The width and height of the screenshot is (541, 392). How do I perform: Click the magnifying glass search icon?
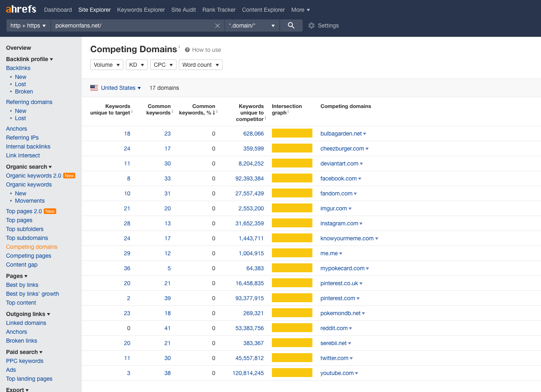[x=291, y=25]
